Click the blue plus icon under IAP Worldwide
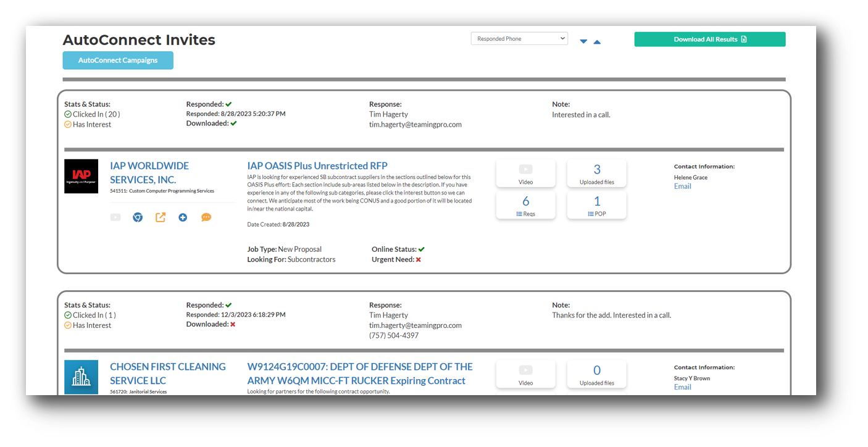Image resolution: width=868 pixels, height=447 pixels. tap(183, 217)
